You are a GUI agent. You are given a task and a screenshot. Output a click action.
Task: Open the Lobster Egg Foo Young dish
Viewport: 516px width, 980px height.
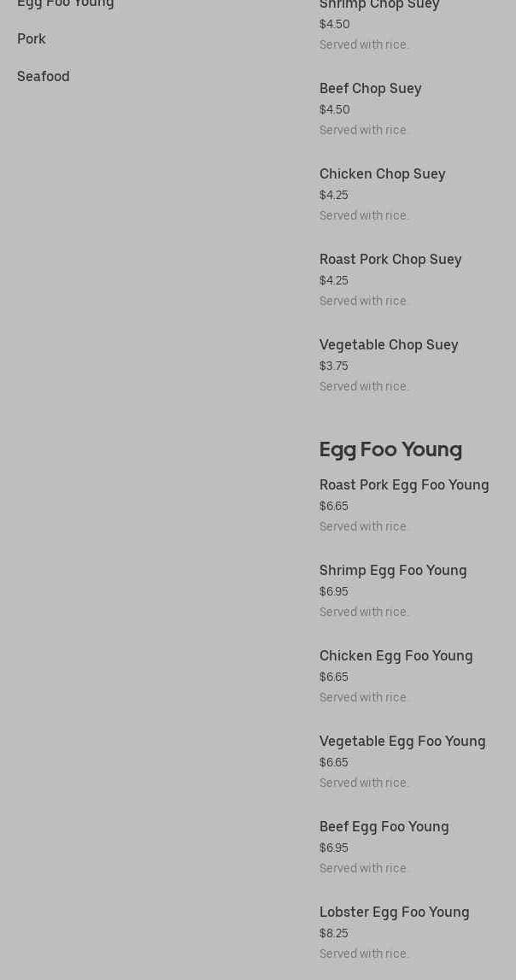(395, 913)
